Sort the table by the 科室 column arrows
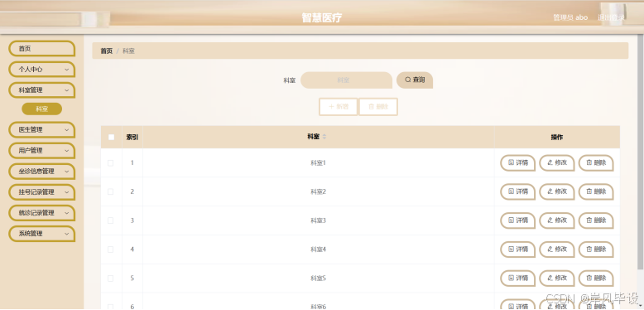Viewport: 644px width, 310px height. (x=324, y=138)
